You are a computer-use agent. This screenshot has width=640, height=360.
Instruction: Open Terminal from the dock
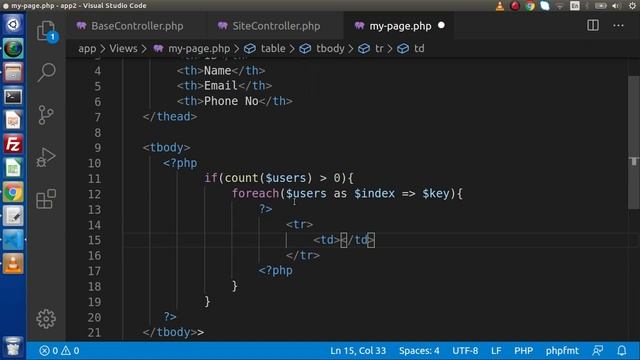(x=13, y=96)
